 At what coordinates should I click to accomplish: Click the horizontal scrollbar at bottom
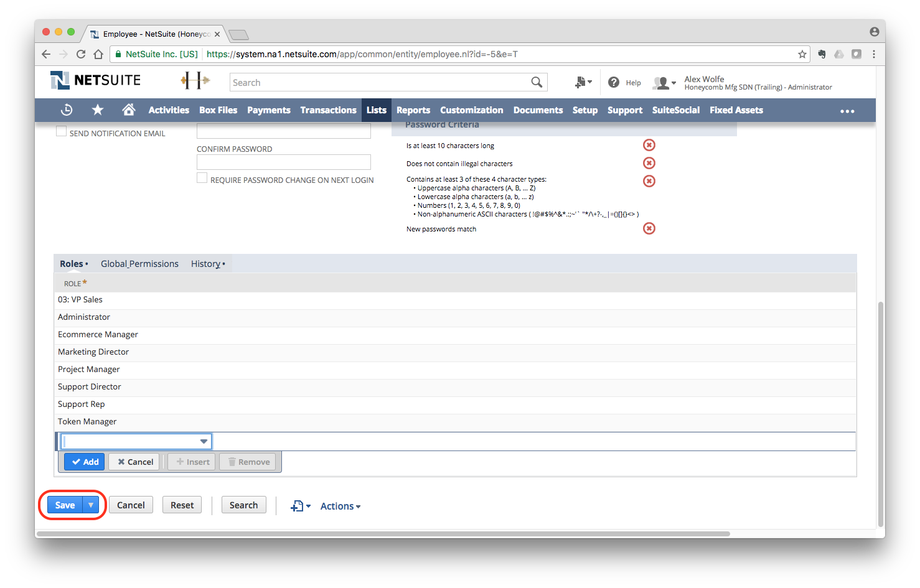pos(383,534)
